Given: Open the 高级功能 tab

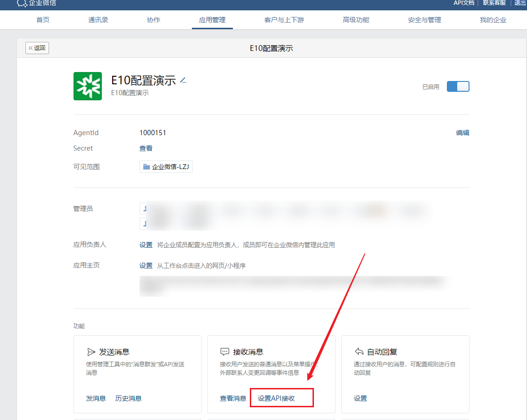Looking at the screenshot, I should pyautogui.click(x=356, y=20).
